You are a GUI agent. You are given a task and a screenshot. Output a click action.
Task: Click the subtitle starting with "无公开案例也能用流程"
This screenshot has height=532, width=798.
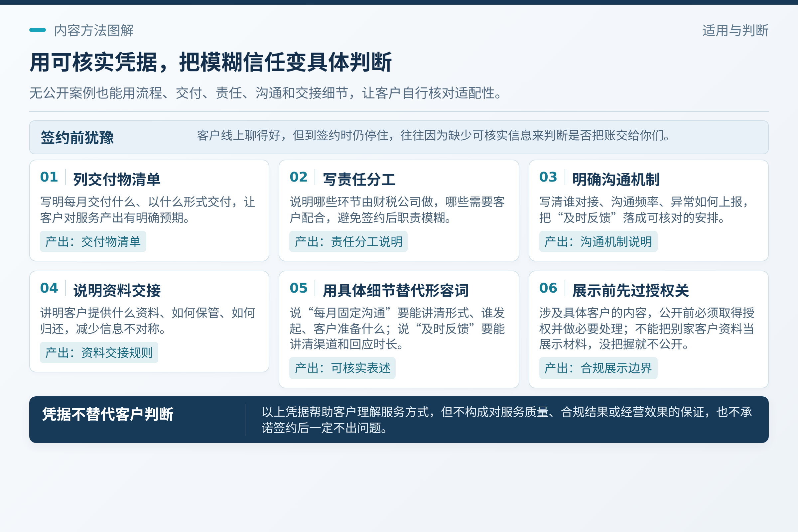266,93
